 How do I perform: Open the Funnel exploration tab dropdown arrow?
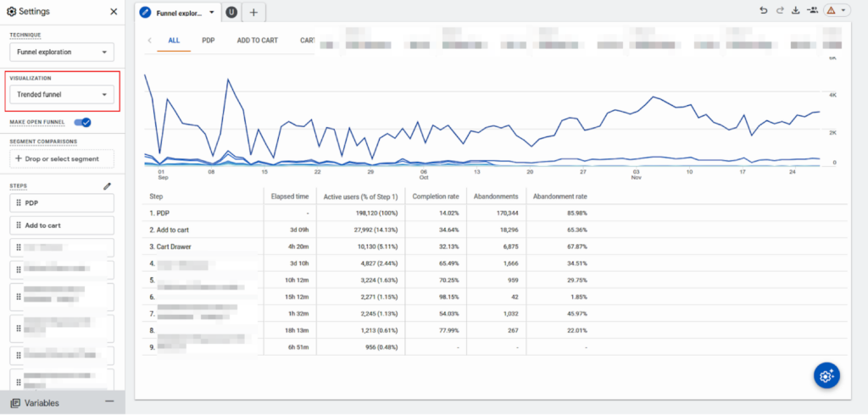pos(211,12)
